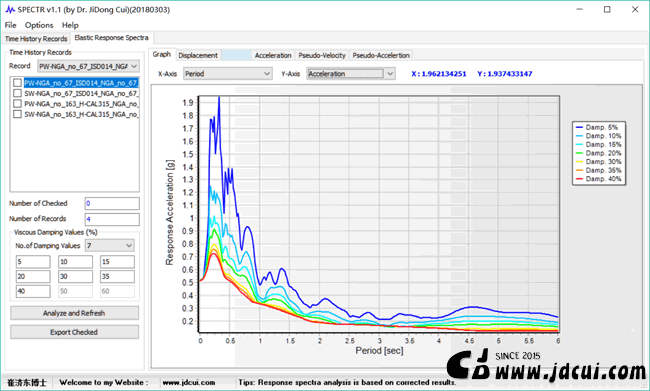Enable the PW-NGA_no_163 record checkbox
The width and height of the screenshot is (650, 391).
click(17, 104)
